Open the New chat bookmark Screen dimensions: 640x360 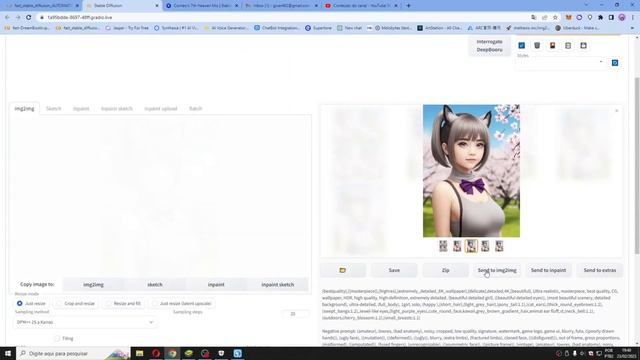350,28
